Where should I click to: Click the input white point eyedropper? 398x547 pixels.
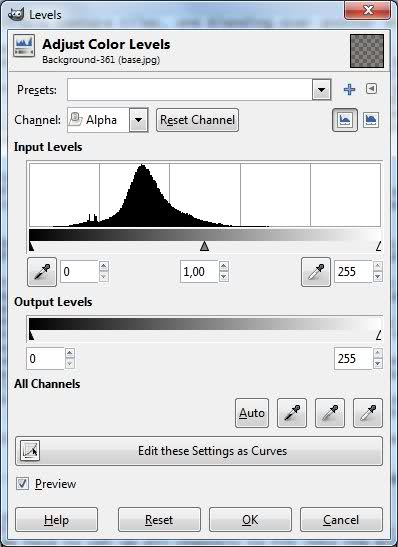pyautogui.click(x=316, y=272)
